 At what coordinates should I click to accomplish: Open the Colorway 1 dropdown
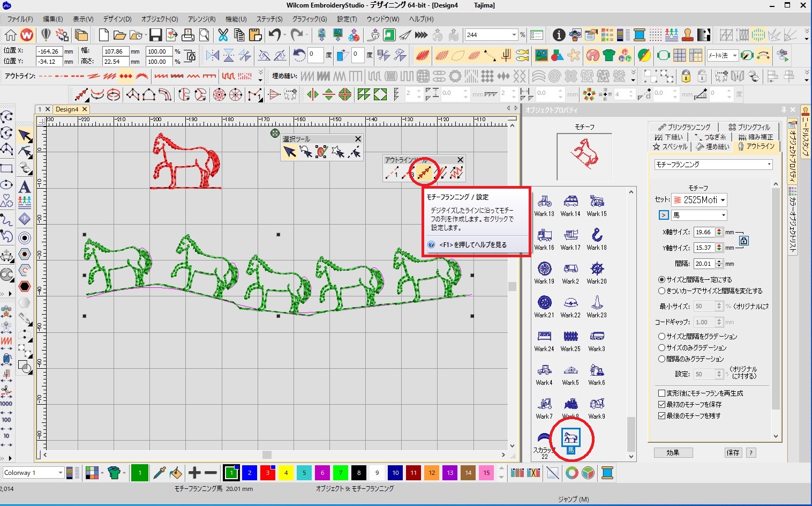(x=61, y=473)
